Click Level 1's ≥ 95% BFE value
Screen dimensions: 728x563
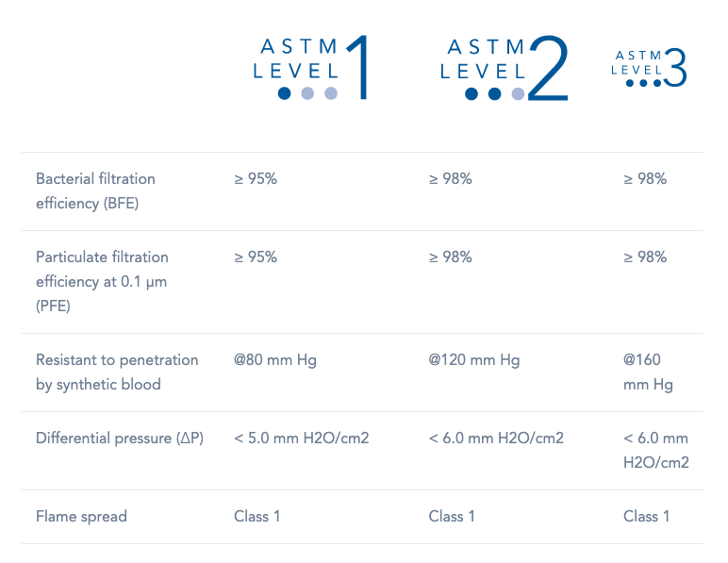(256, 178)
